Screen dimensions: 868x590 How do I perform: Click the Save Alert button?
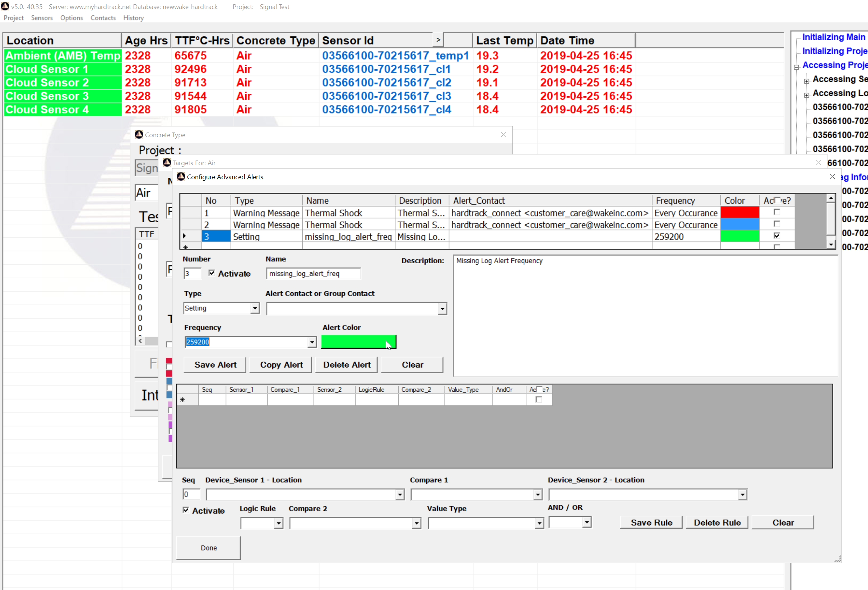click(215, 364)
